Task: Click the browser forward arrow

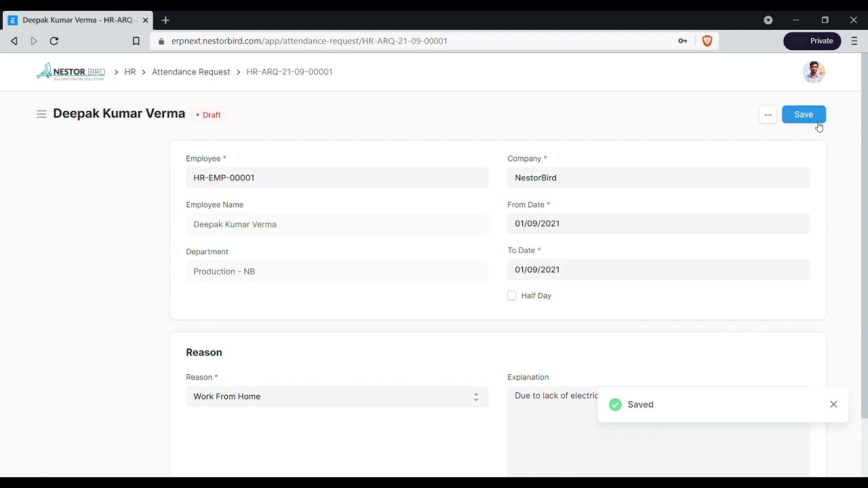Action: point(34,41)
